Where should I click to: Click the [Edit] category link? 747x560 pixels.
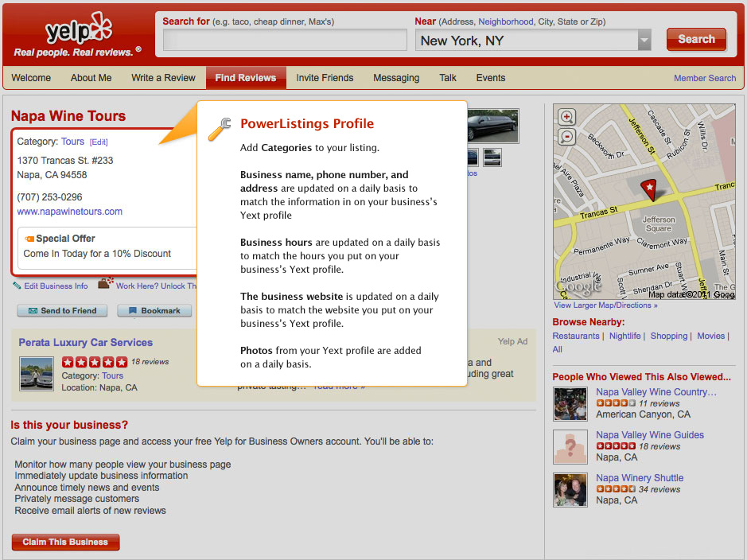(x=99, y=142)
